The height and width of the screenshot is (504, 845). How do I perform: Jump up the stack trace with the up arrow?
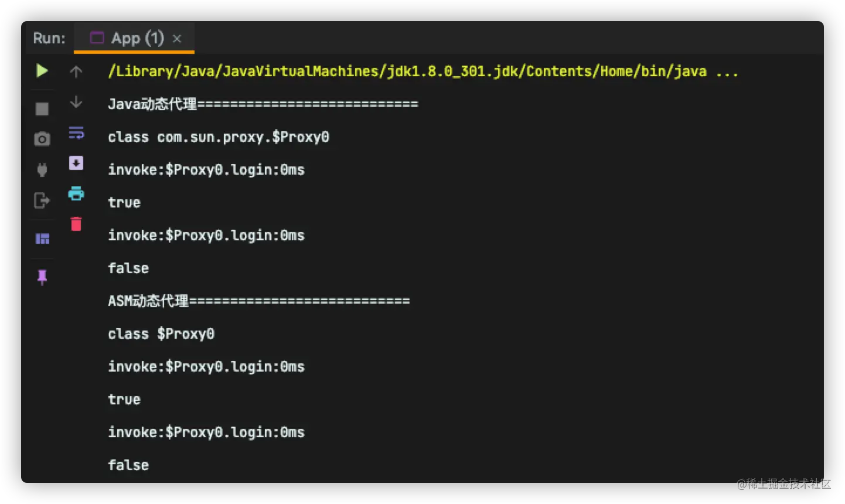(x=76, y=71)
